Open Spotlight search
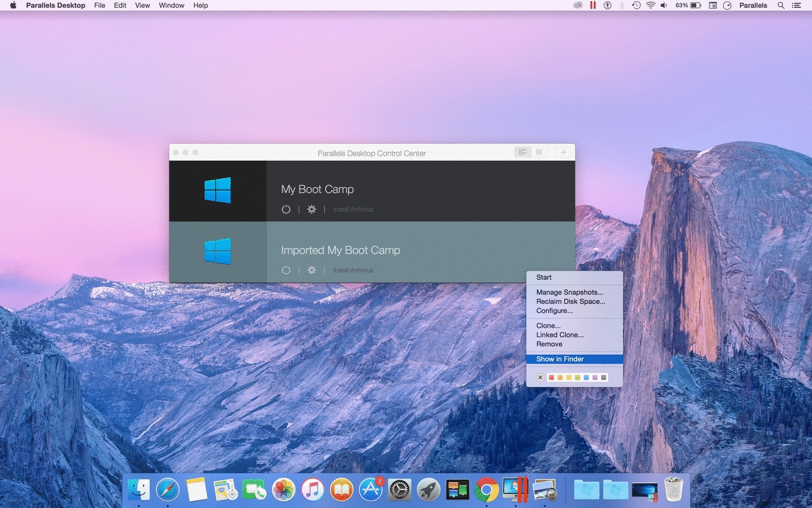812x508 pixels. (x=781, y=5)
